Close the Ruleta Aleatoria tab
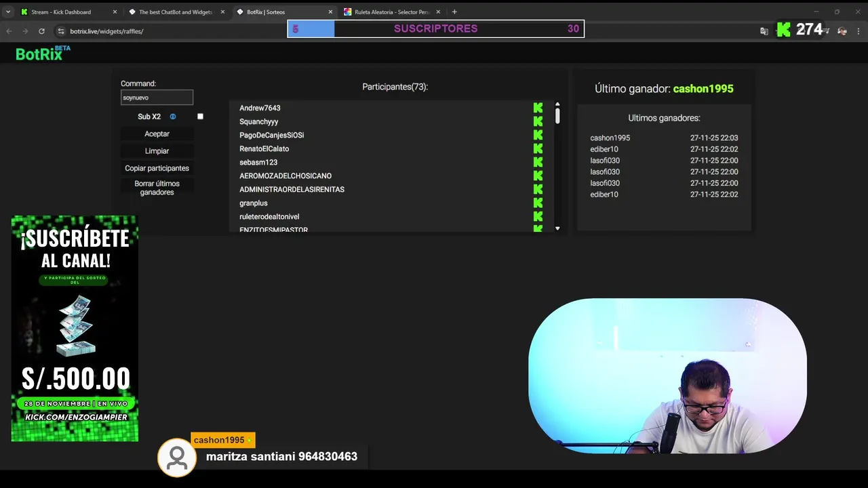The image size is (868, 488). tap(438, 12)
